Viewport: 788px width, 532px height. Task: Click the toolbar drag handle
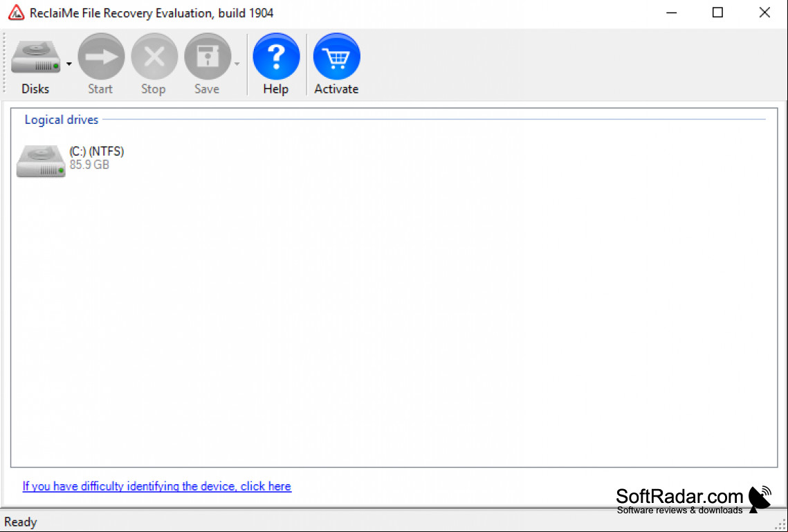click(x=5, y=63)
